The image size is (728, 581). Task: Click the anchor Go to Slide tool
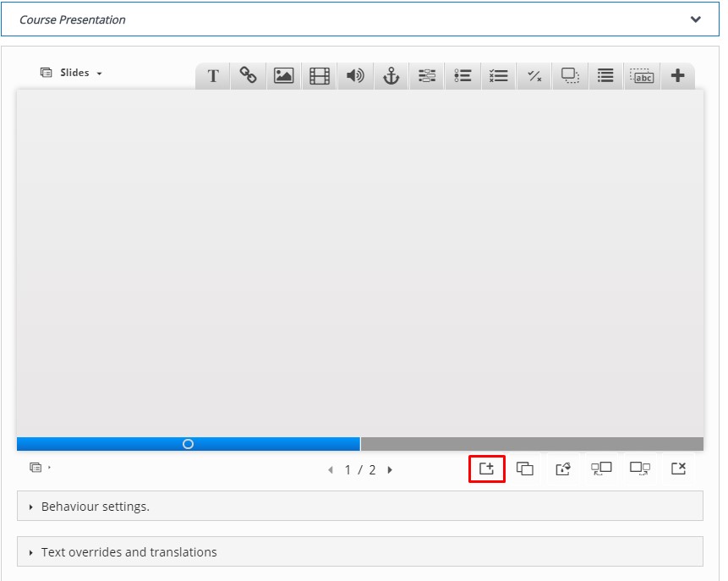click(x=391, y=76)
